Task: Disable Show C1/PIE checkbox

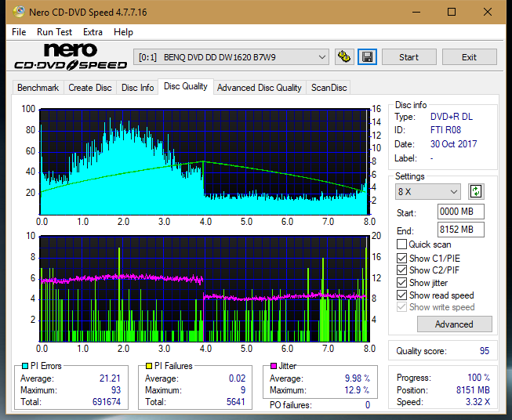Action: point(401,258)
